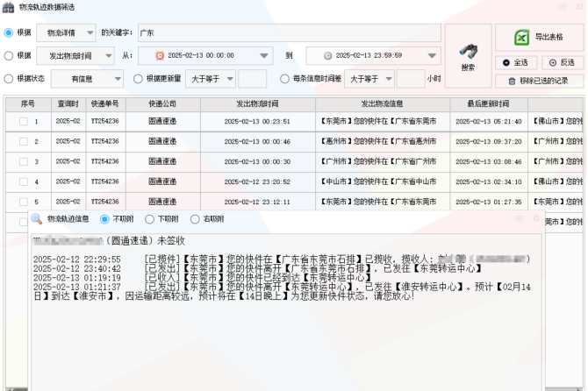Select the 根据状态 radio button
Screen dimensions: 588x391
9,79
